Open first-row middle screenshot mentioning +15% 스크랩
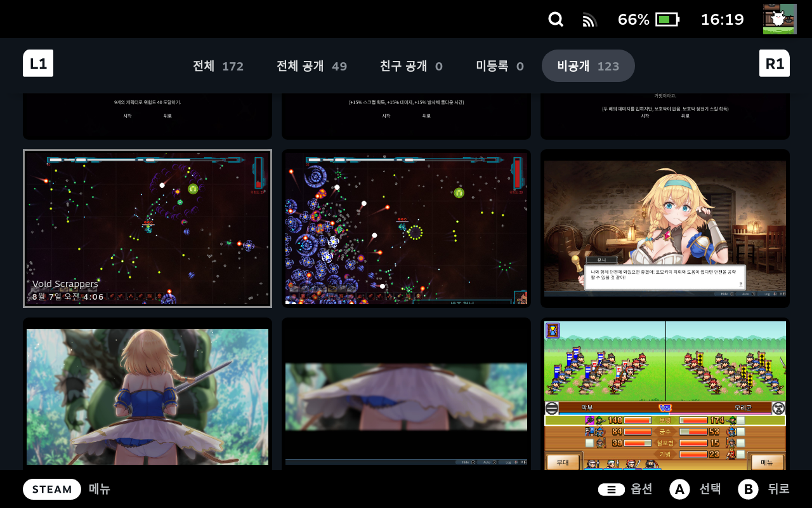The width and height of the screenshot is (812, 508). click(x=406, y=116)
